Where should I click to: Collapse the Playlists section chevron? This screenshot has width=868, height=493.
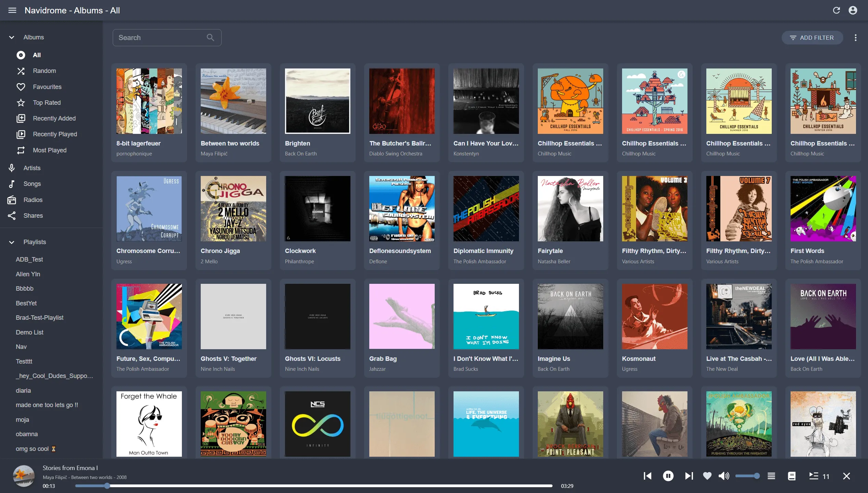(12, 242)
